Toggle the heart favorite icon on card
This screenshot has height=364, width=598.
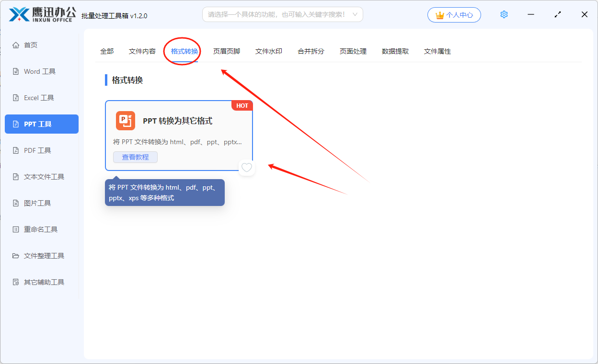[247, 168]
